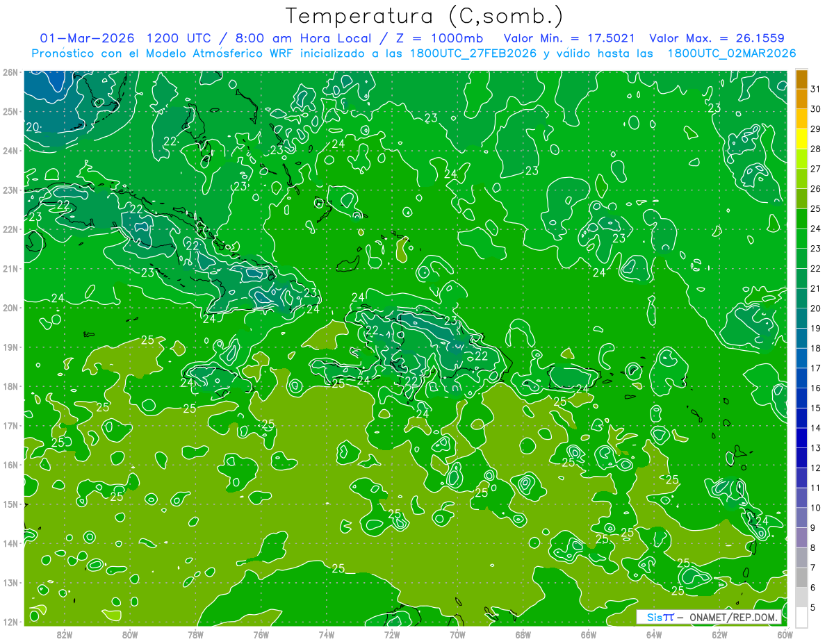Viewport: 834px width, 644px height.
Task: Click the '76W' longitude axis label
Action: (261, 634)
